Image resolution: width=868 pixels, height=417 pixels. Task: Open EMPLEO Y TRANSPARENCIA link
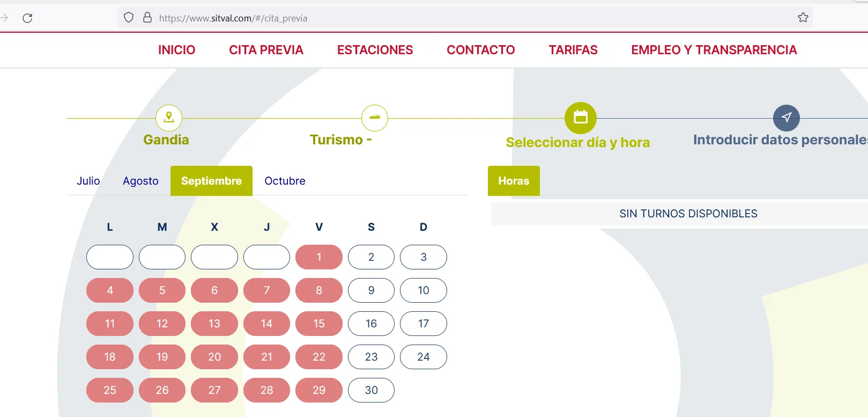714,50
